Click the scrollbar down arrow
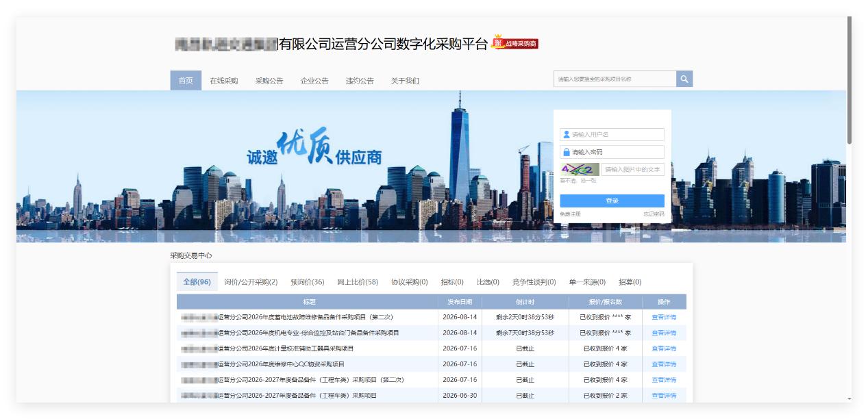868x419 pixels. 850,398
